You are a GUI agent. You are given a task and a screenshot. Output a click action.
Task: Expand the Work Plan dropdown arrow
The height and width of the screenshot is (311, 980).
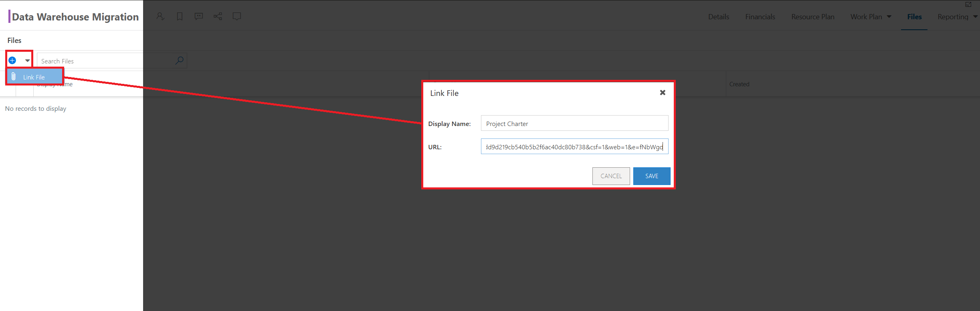pyautogui.click(x=889, y=17)
